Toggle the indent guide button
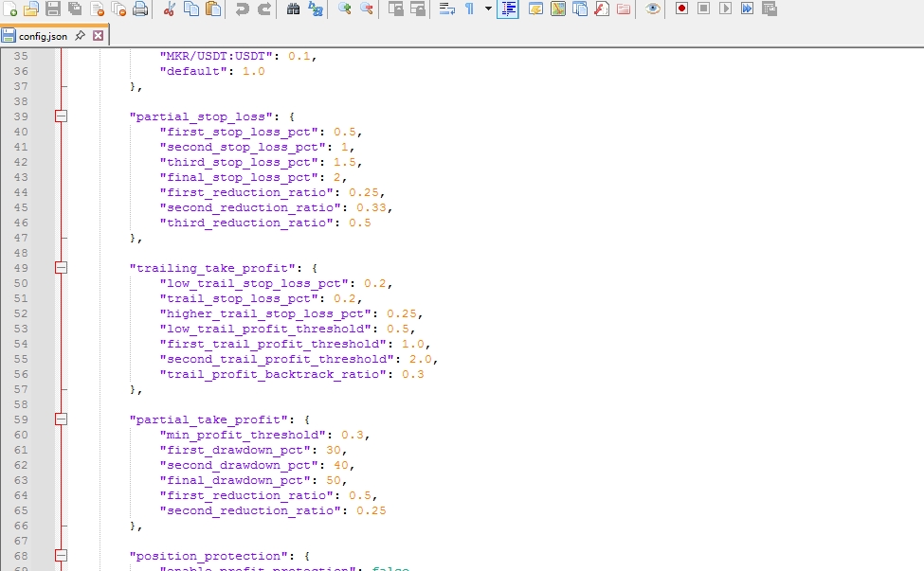The height and width of the screenshot is (571, 924). tap(508, 9)
